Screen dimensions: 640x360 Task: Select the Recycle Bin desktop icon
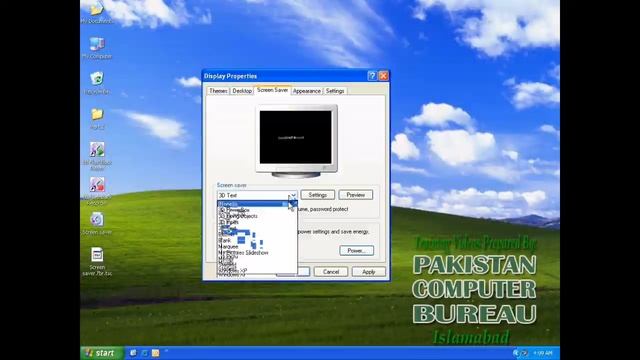pos(97,82)
